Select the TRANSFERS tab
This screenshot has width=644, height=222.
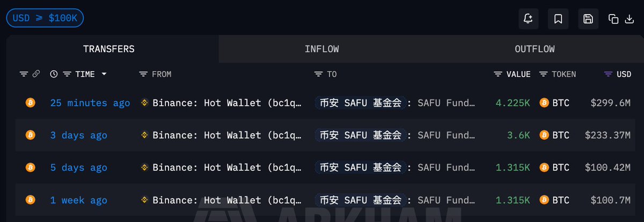109,49
